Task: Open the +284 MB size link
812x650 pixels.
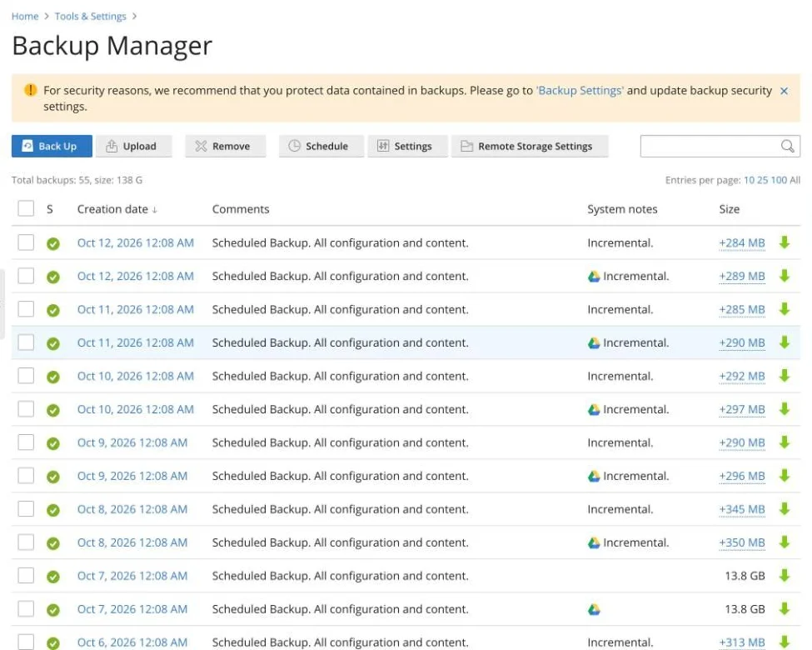Action: [741, 242]
